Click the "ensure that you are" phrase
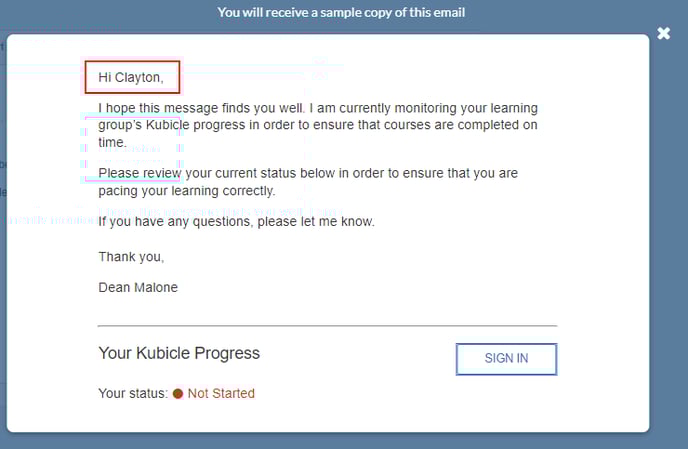 [x=460, y=173]
